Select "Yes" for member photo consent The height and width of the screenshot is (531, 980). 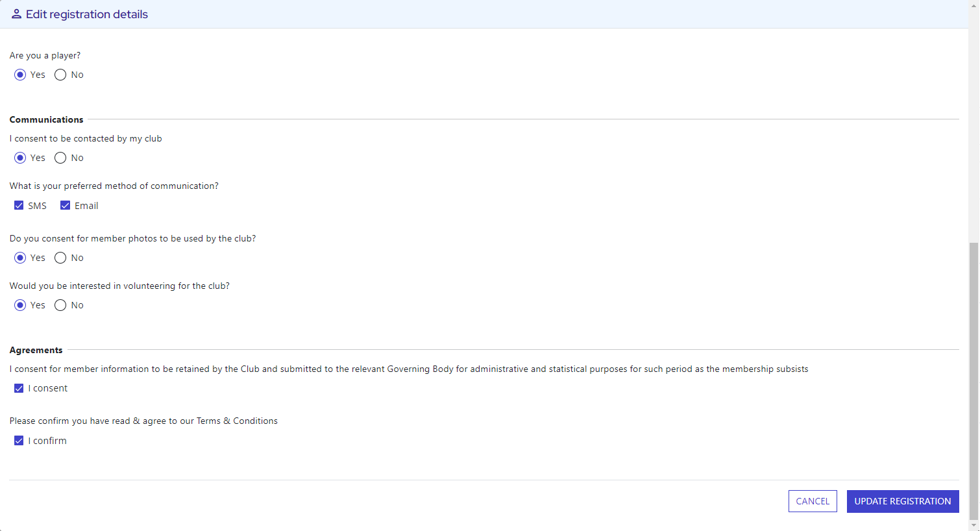click(x=20, y=258)
